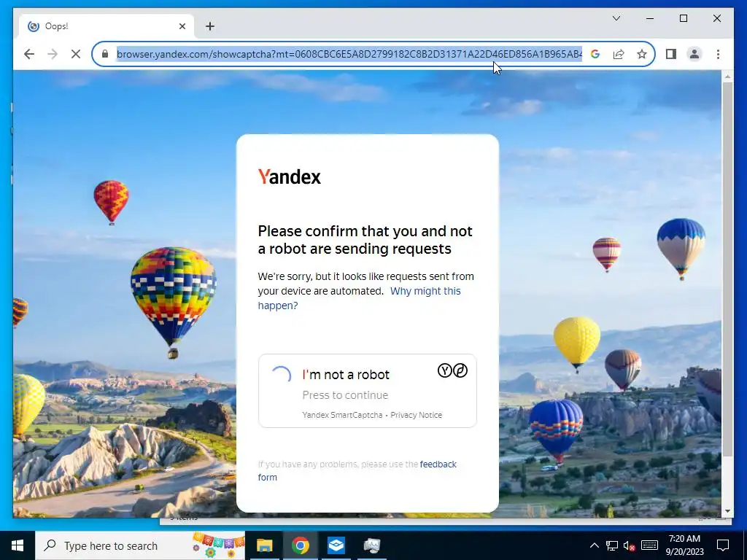This screenshot has width=747, height=560.
Task: Click the scrollbar down arrow
Action: pos(727,511)
